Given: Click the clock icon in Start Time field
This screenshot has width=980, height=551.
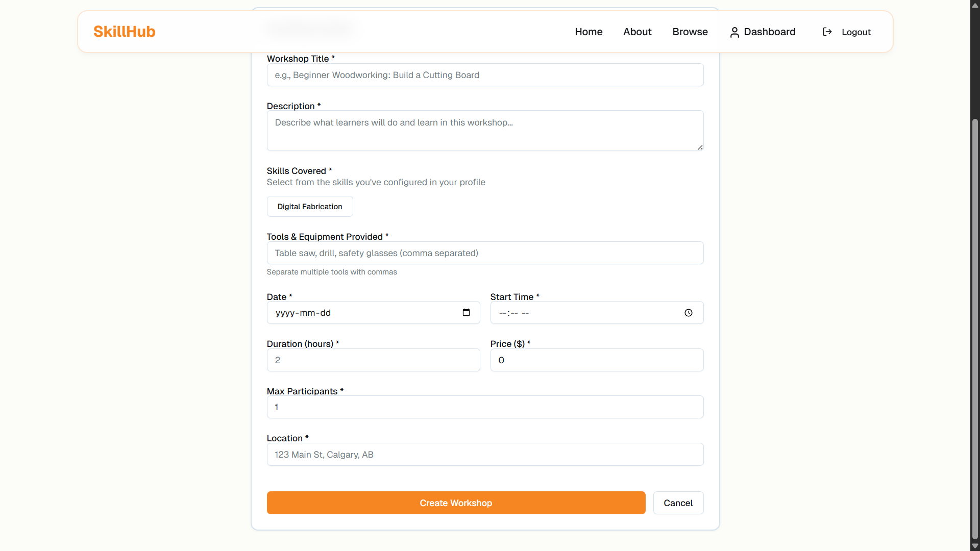Looking at the screenshot, I should click(688, 313).
